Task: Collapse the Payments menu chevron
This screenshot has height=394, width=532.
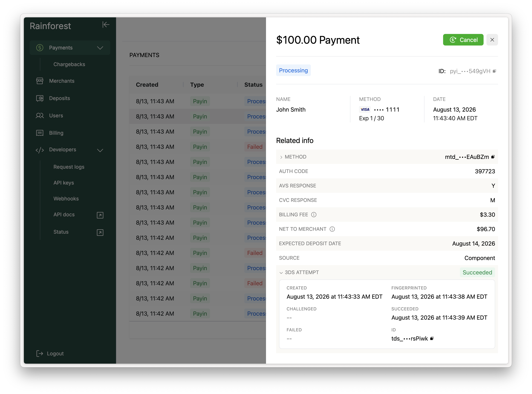Action: 100,48
